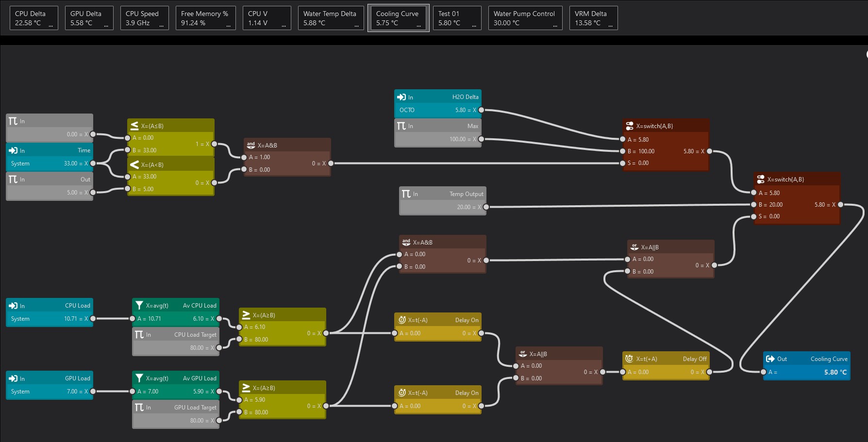Image resolution: width=868 pixels, height=442 pixels.
Task: Open the Free Memory % sensor tile
Action: [205, 18]
